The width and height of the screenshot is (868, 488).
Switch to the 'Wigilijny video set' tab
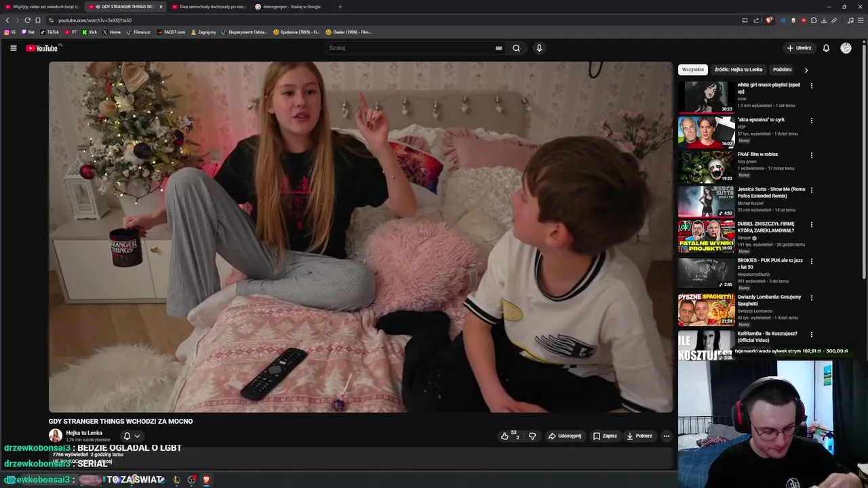coord(42,7)
